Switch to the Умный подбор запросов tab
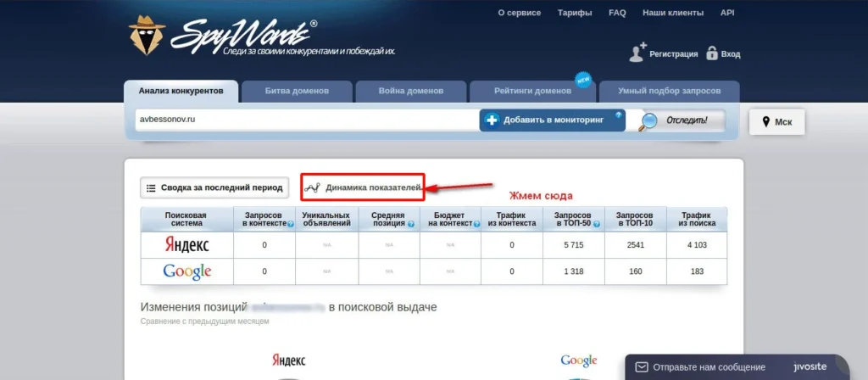868x380 pixels. click(670, 92)
